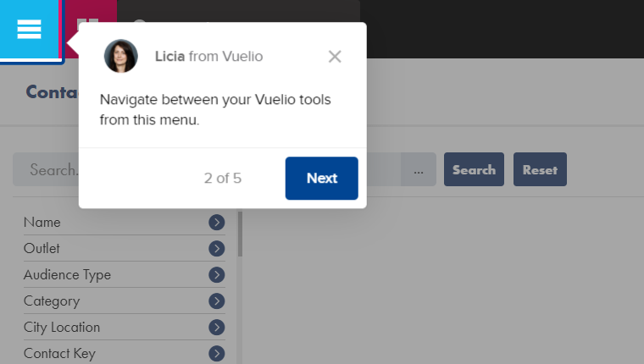Viewport: 644px width, 364px height.
Task: Open the Category filter chevron
Action: click(216, 301)
